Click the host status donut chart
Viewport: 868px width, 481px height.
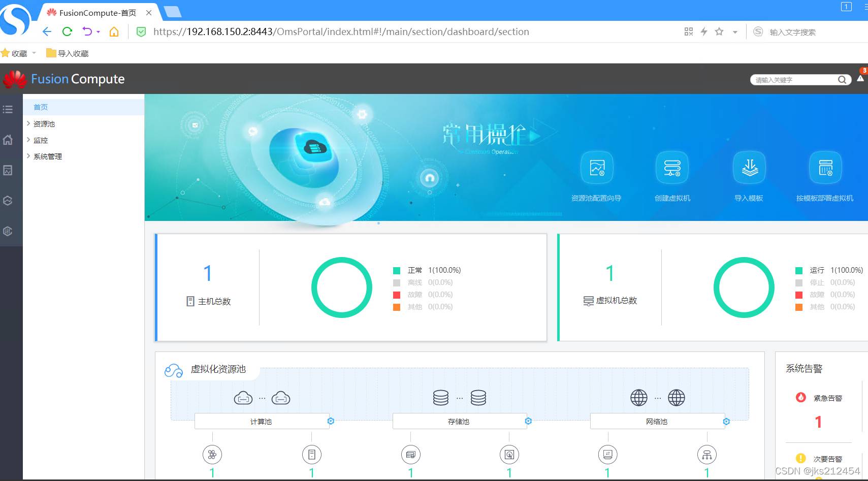(342, 287)
